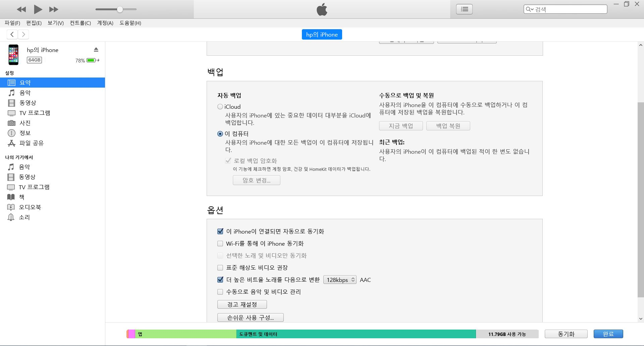Open 소리 tones in sidebar
This screenshot has height=346, width=644.
[x=52, y=217]
